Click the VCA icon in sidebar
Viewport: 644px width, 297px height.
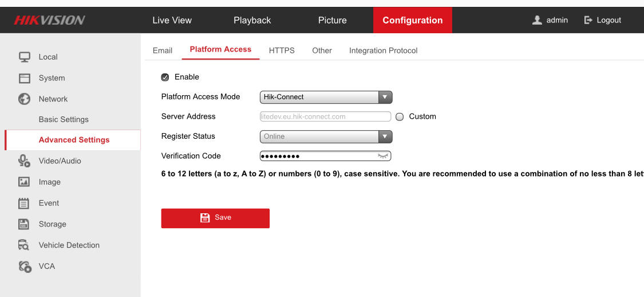pyautogui.click(x=24, y=267)
